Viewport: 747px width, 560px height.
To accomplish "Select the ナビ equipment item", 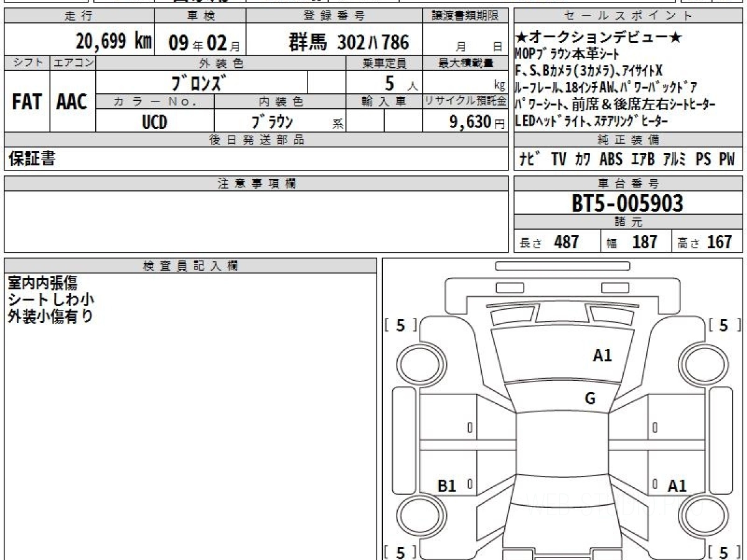I will pos(530,159).
